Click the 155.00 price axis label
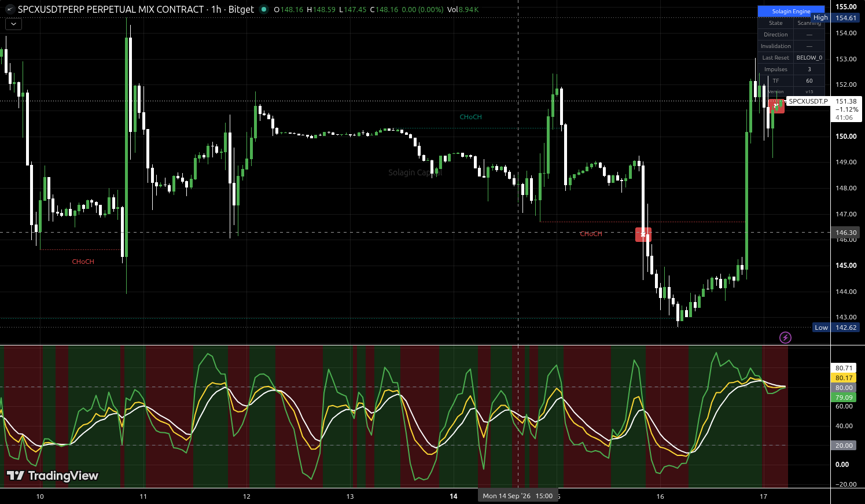Image resolution: width=865 pixels, height=504 pixels. tap(846, 7)
